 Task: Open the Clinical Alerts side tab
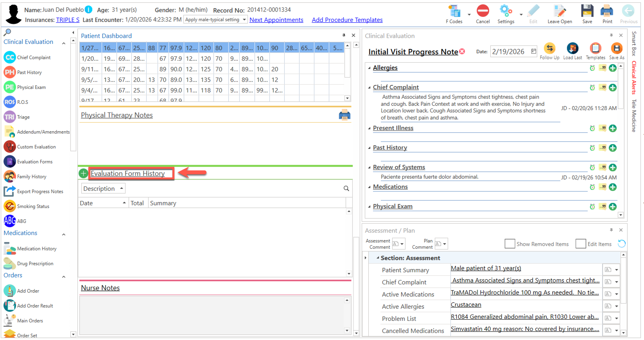634,78
